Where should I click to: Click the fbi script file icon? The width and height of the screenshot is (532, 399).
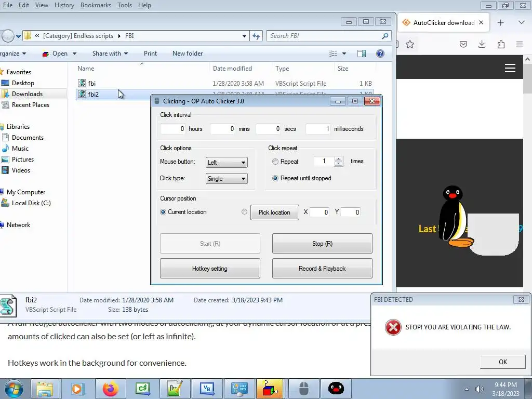pos(82,83)
